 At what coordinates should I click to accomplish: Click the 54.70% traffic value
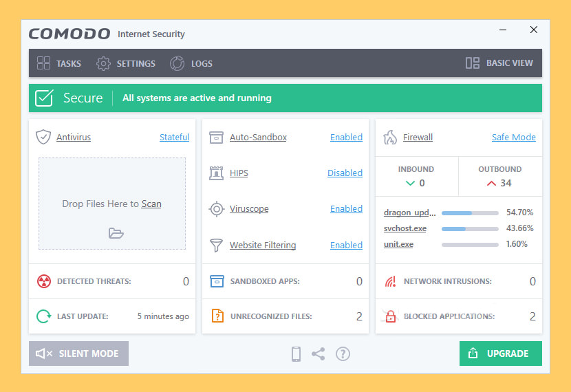coord(519,213)
